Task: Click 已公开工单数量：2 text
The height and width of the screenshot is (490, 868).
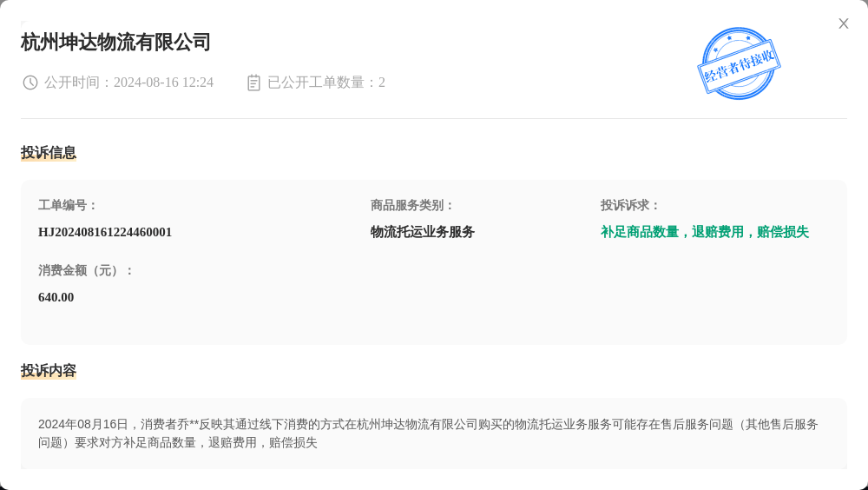Action: click(x=326, y=83)
